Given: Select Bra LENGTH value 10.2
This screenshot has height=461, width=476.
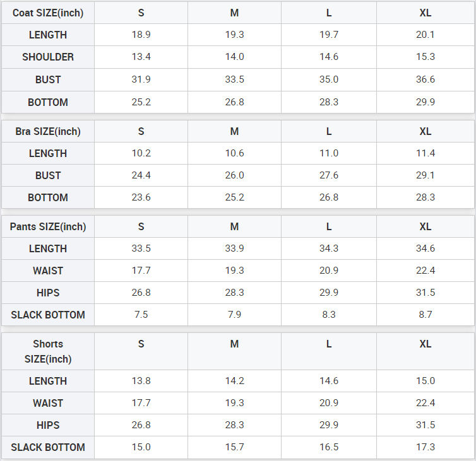Looking at the screenshot, I should point(141,153).
